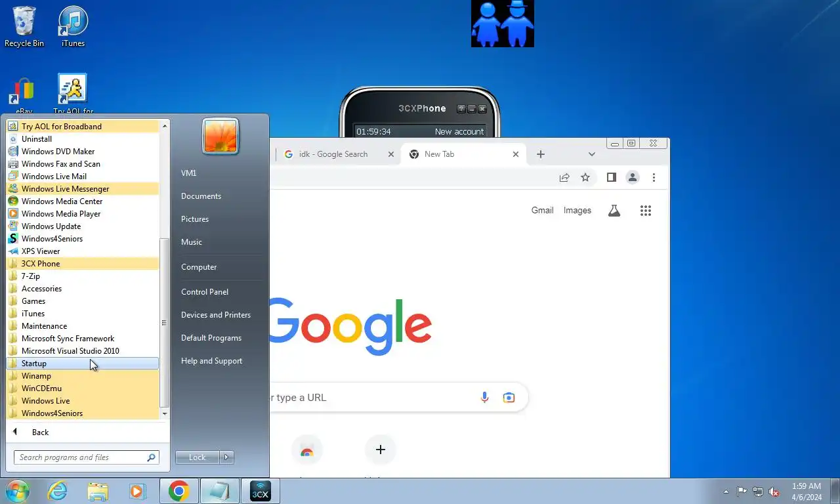Expand Winamp folder
The width and height of the screenshot is (840, 504).
(83, 375)
